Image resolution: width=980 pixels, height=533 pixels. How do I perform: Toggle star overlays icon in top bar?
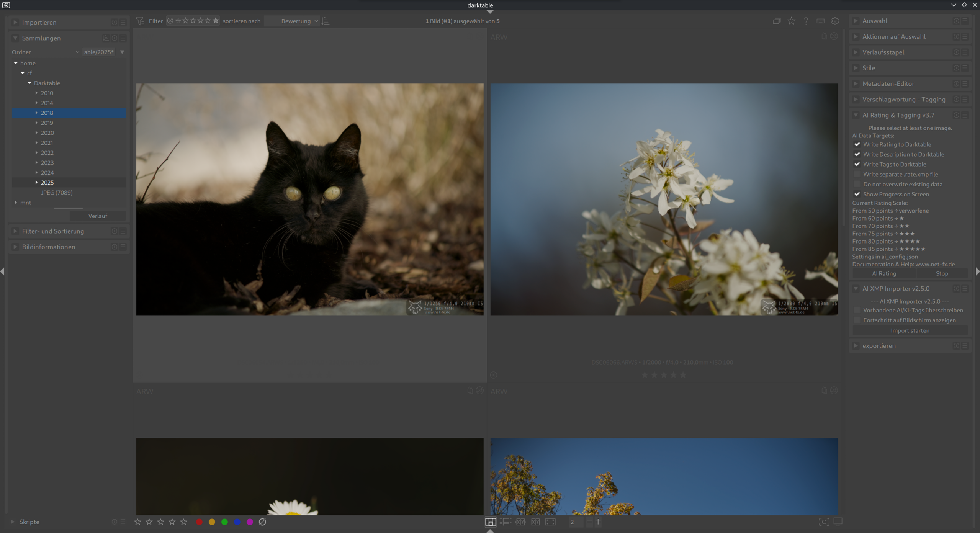(x=791, y=21)
